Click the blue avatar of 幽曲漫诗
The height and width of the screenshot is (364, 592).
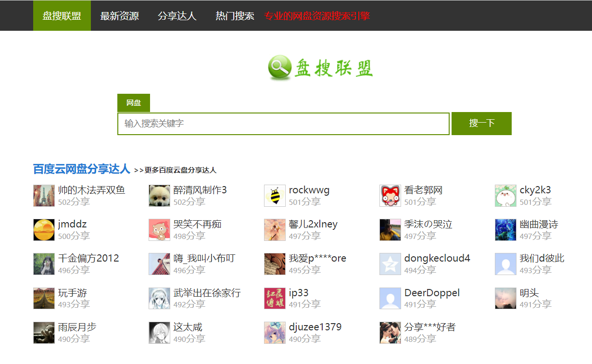click(505, 230)
